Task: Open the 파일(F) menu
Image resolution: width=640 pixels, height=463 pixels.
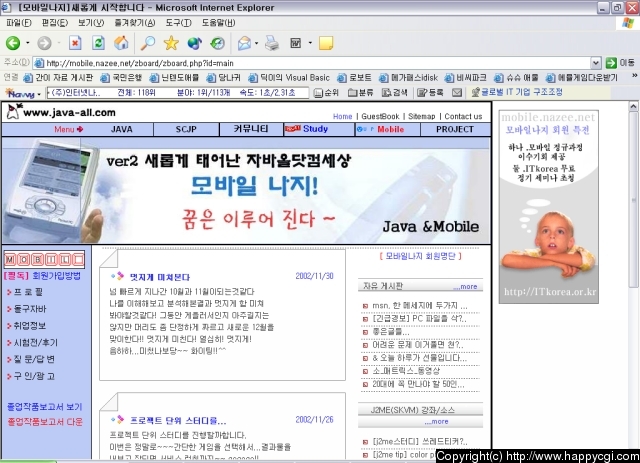Action: (19, 23)
